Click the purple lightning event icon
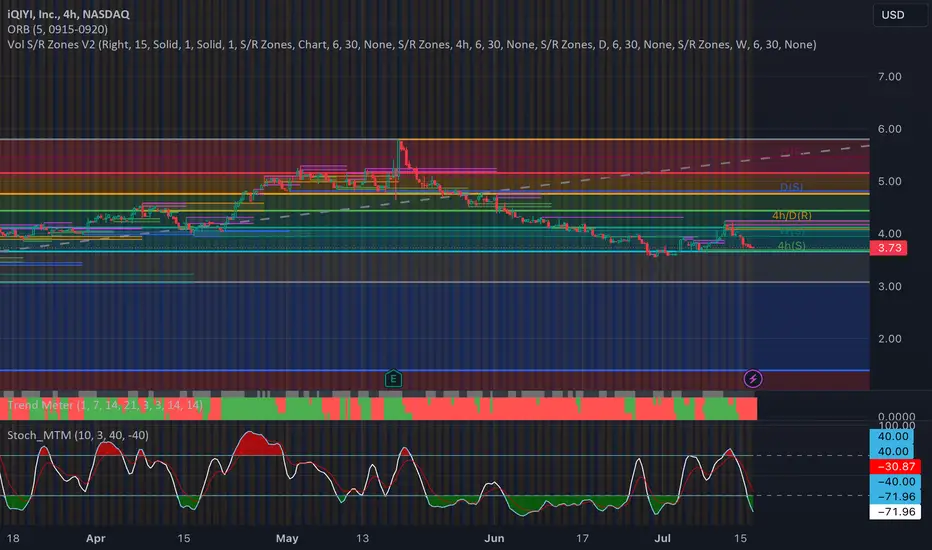This screenshot has height=550, width=932. (x=752, y=379)
